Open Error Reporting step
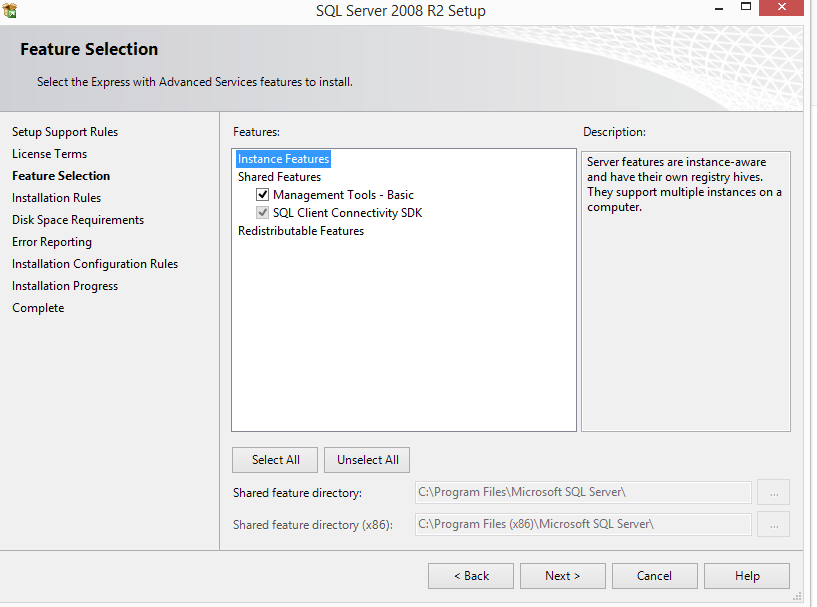Screen dimensions: 817x607 point(52,242)
